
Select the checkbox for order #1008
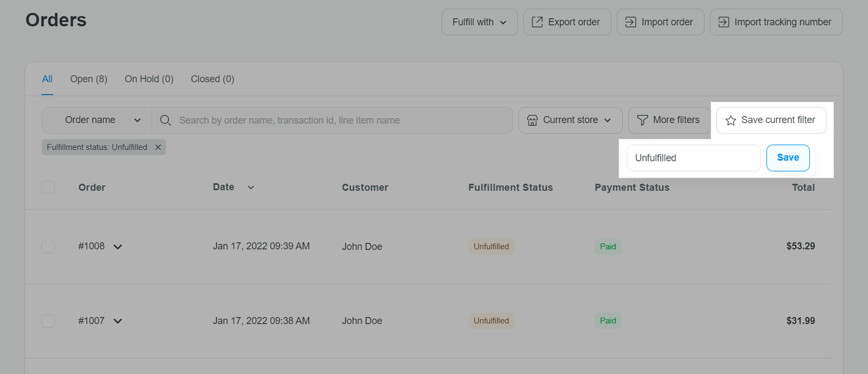tap(48, 246)
